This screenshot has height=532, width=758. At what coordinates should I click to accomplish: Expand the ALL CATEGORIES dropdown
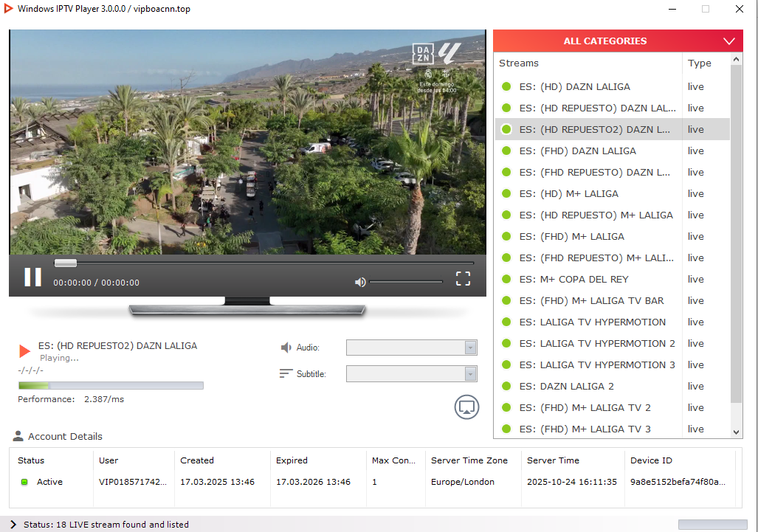pos(728,41)
